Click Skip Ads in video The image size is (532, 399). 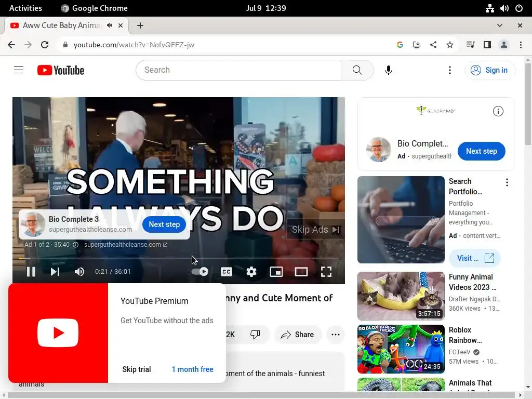point(315,229)
